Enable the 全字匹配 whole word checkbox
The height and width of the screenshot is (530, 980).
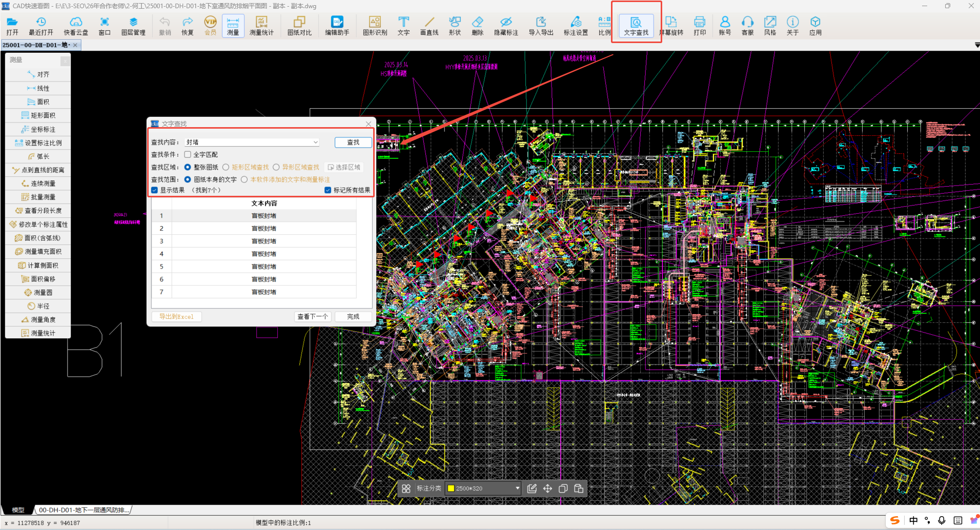coord(188,154)
